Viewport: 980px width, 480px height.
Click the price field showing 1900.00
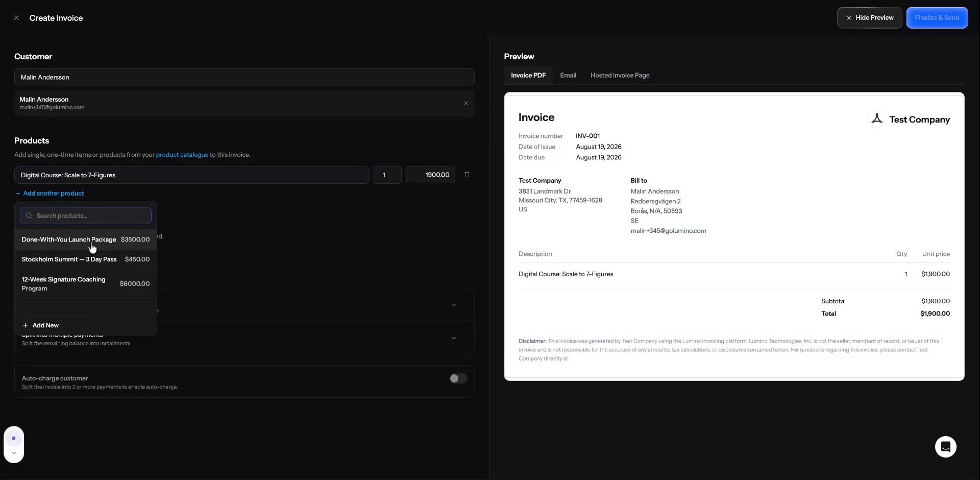coord(430,175)
